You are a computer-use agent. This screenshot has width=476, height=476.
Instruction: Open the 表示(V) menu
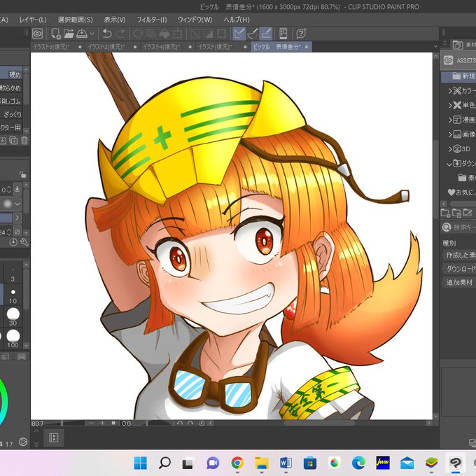[x=115, y=20]
